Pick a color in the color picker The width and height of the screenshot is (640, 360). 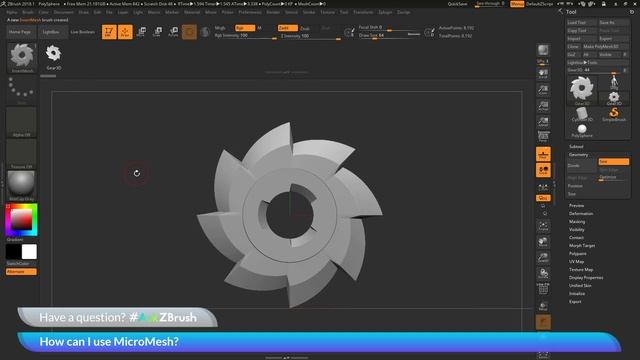(x=21, y=220)
